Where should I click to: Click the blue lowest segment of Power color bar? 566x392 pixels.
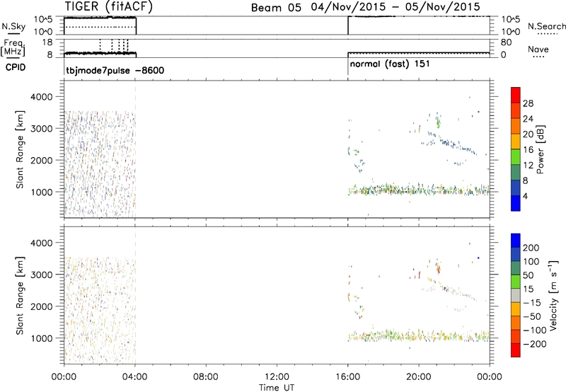pos(516,203)
